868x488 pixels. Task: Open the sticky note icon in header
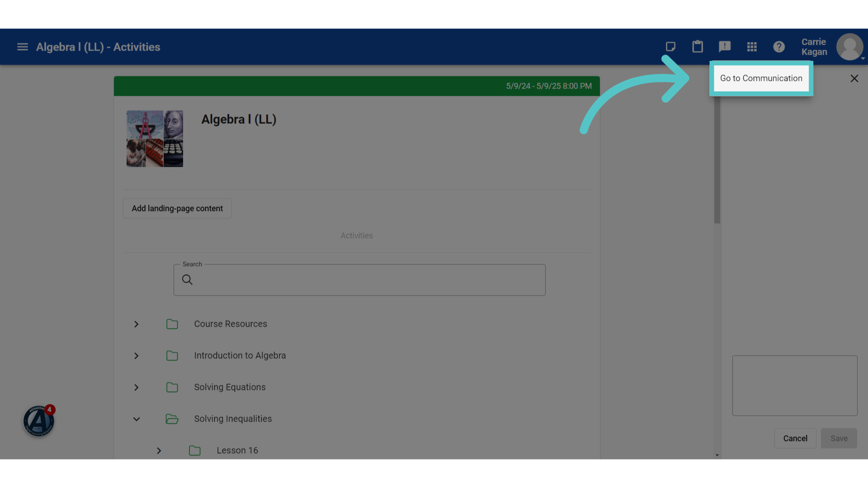pyautogui.click(x=670, y=47)
